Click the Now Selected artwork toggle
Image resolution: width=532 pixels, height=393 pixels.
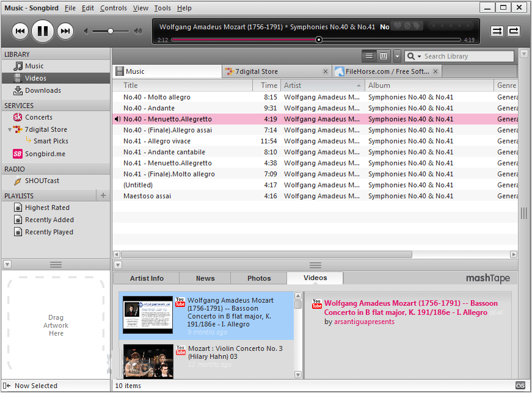coord(7,386)
